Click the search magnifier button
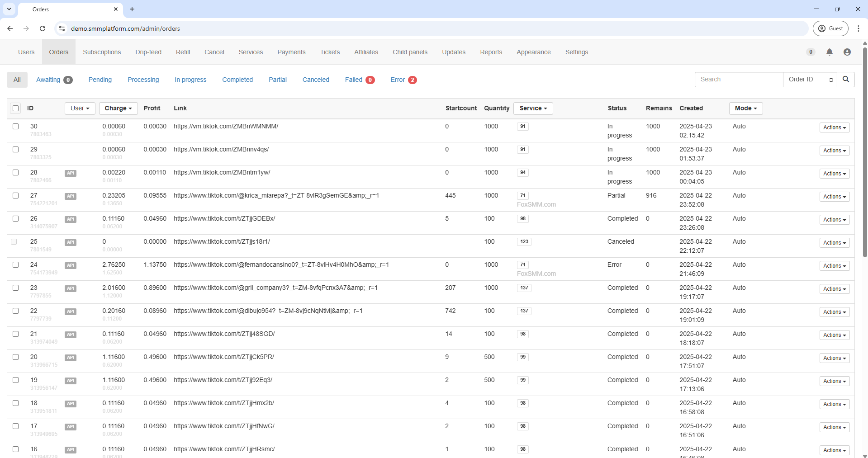Screen dimensions: 868x458 845,80
